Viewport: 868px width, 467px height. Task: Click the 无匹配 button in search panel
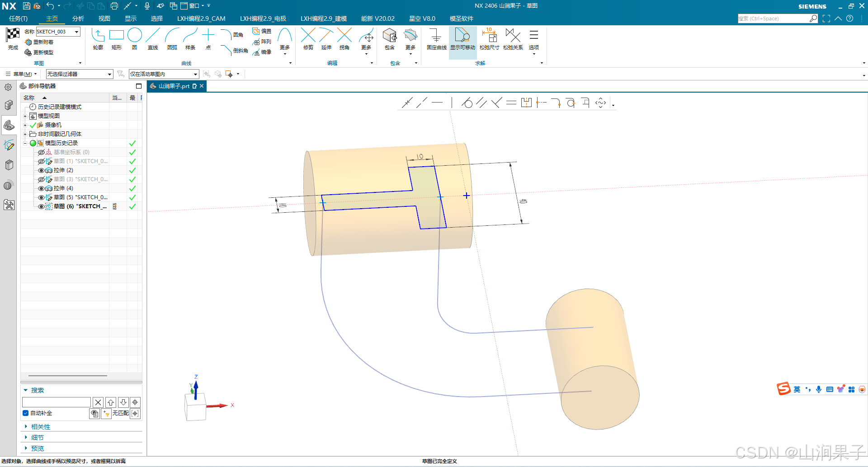121,413
